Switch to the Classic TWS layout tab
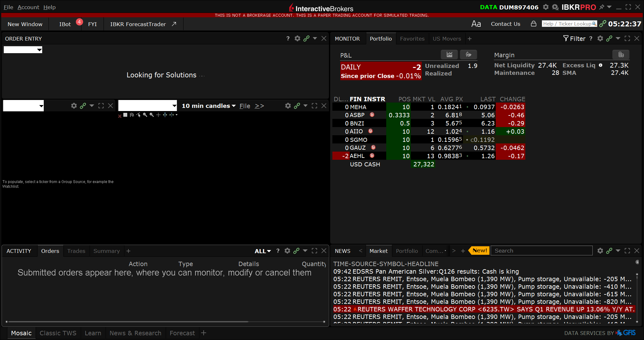This screenshot has height=340, width=644. tap(58, 333)
